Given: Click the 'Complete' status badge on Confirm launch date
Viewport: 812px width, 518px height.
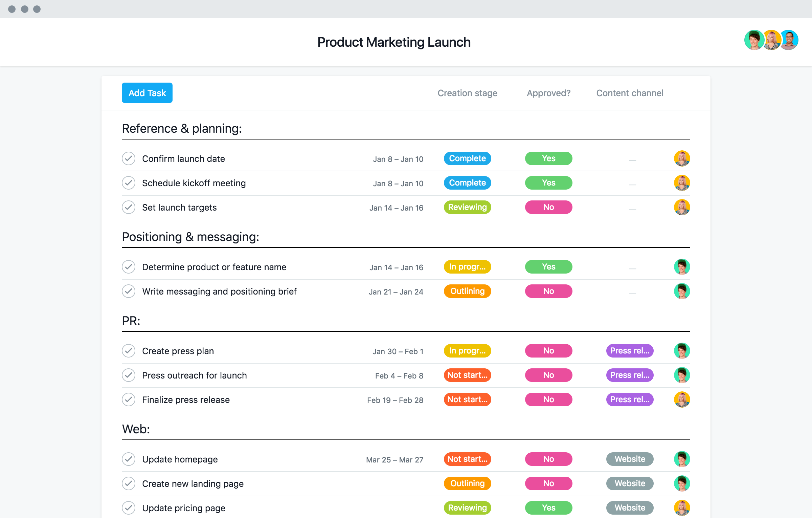Looking at the screenshot, I should pos(468,158).
